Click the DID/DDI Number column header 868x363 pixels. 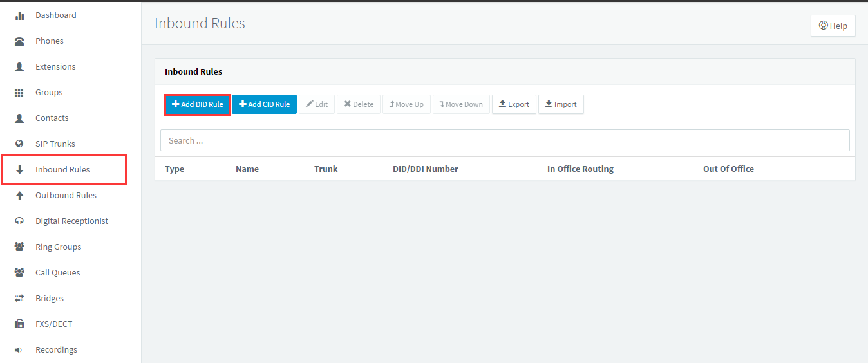[x=426, y=169]
